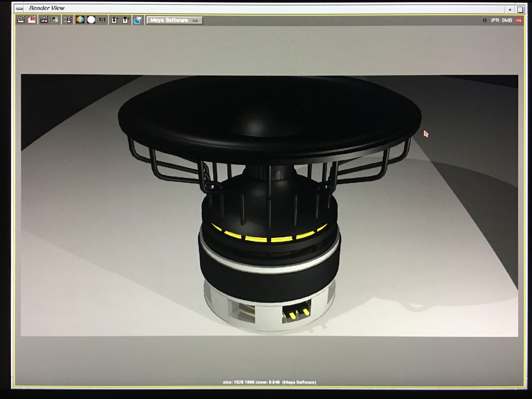Keep the current image
Screen dimensions: 532x399
pyautogui.click(x=115, y=20)
